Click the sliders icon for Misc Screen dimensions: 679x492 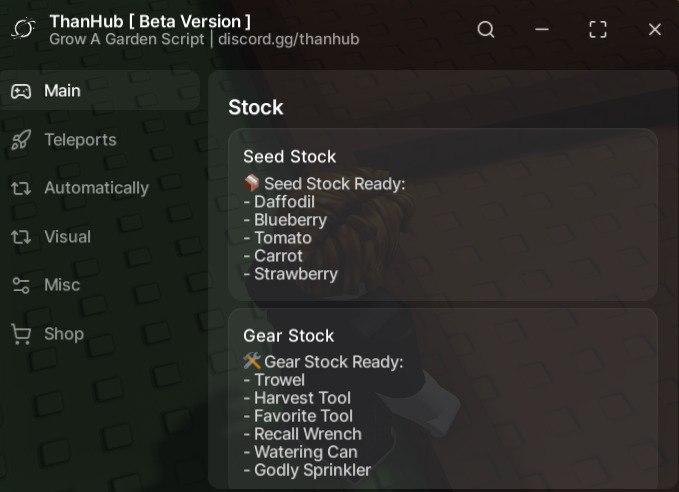click(x=21, y=285)
